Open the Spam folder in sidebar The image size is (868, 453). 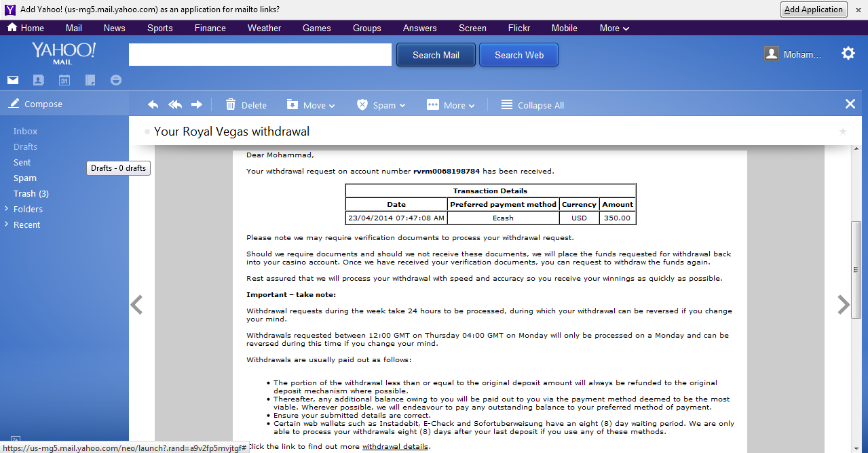coord(25,178)
